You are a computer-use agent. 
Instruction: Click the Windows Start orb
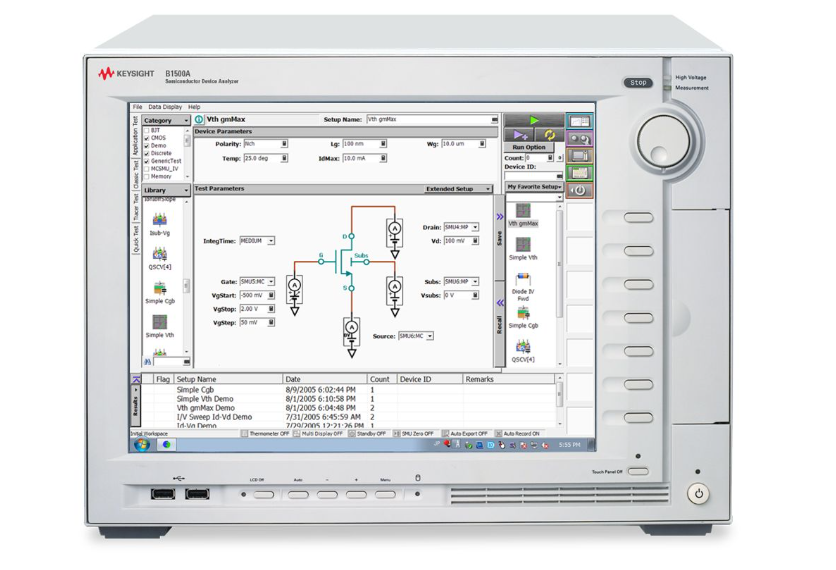(142, 444)
